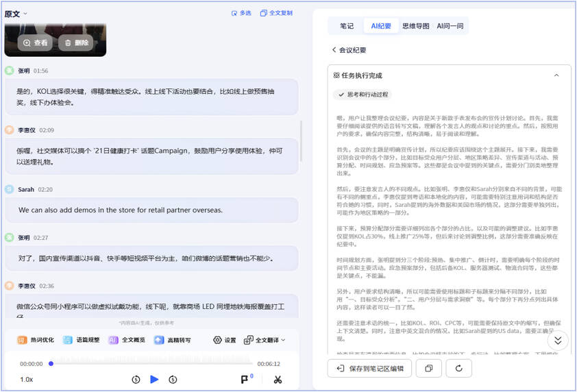577x392 pixels.
Task: Click the scissors clip audio icon
Action: [278, 379]
